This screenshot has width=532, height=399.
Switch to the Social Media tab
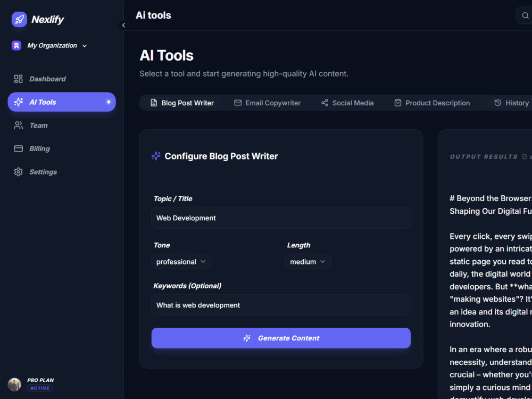(x=347, y=103)
